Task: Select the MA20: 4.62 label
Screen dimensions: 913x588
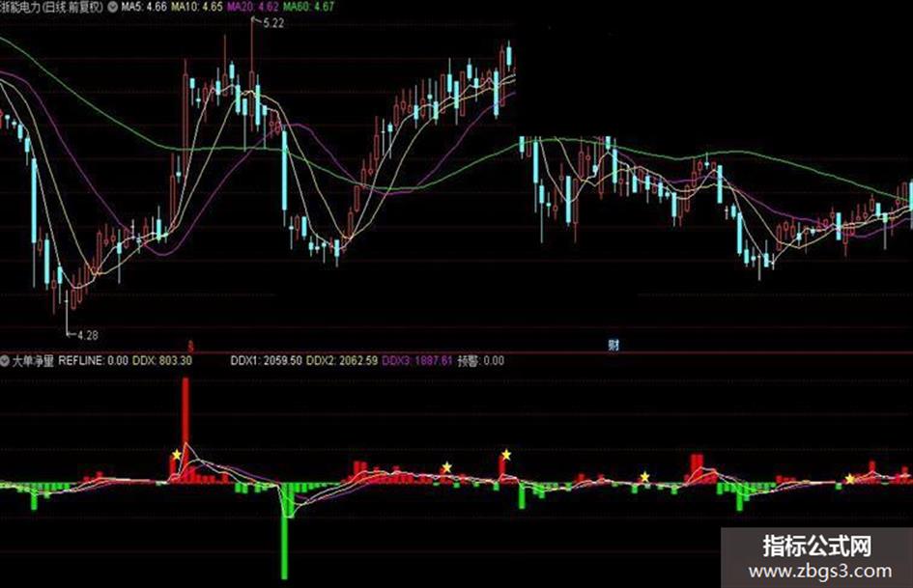Action: (x=252, y=7)
